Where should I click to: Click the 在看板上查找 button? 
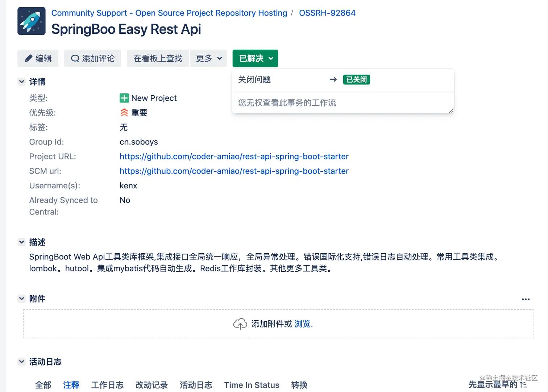point(158,58)
